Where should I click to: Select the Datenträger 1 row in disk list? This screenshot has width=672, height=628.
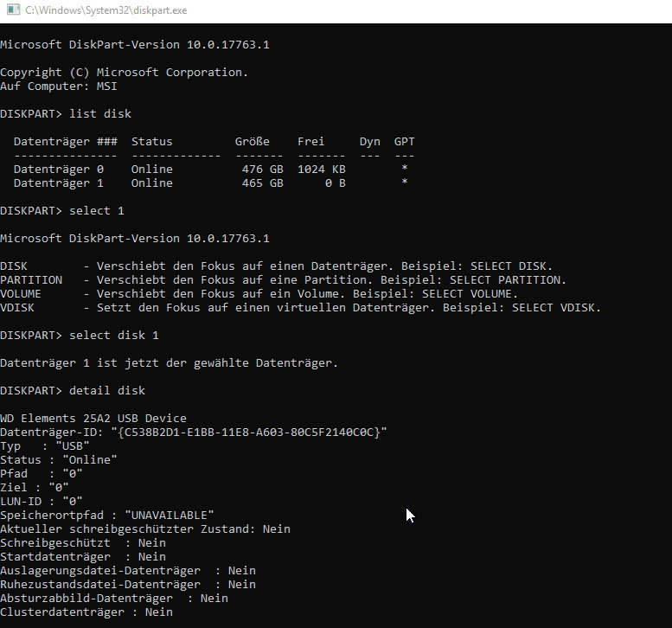[x=210, y=183]
